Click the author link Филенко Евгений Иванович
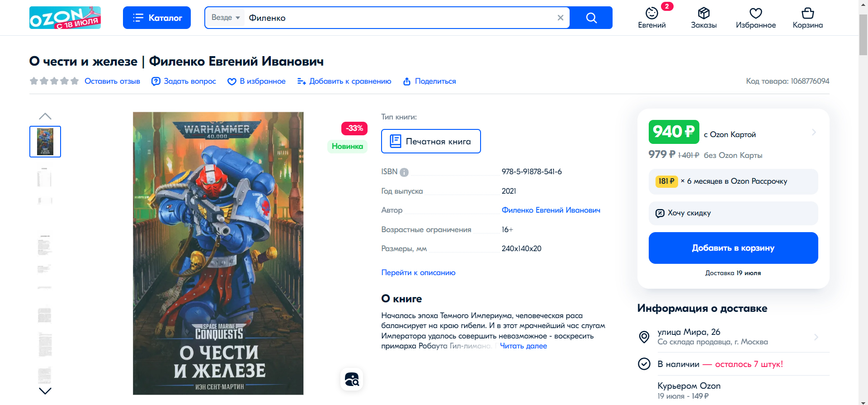 click(551, 210)
